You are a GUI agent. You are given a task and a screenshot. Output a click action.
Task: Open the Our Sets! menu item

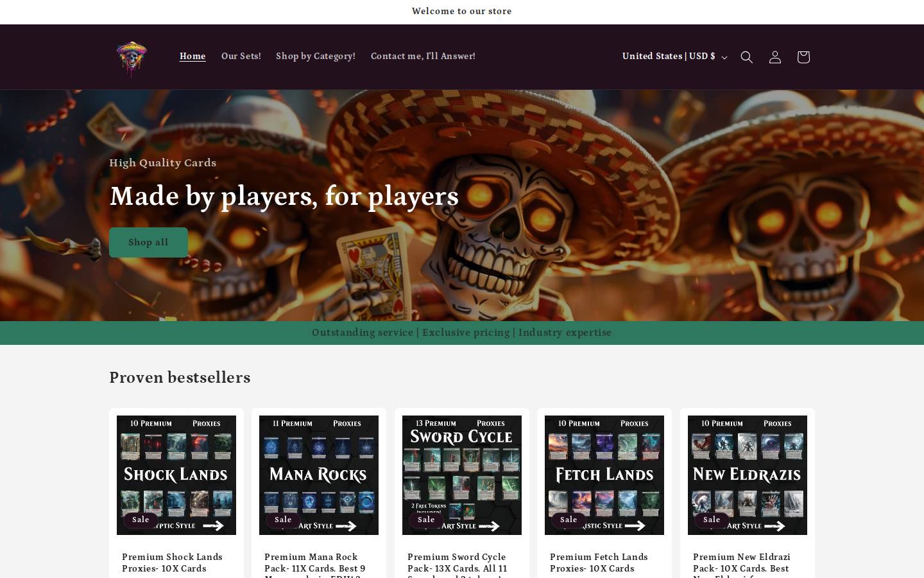(241, 57)
